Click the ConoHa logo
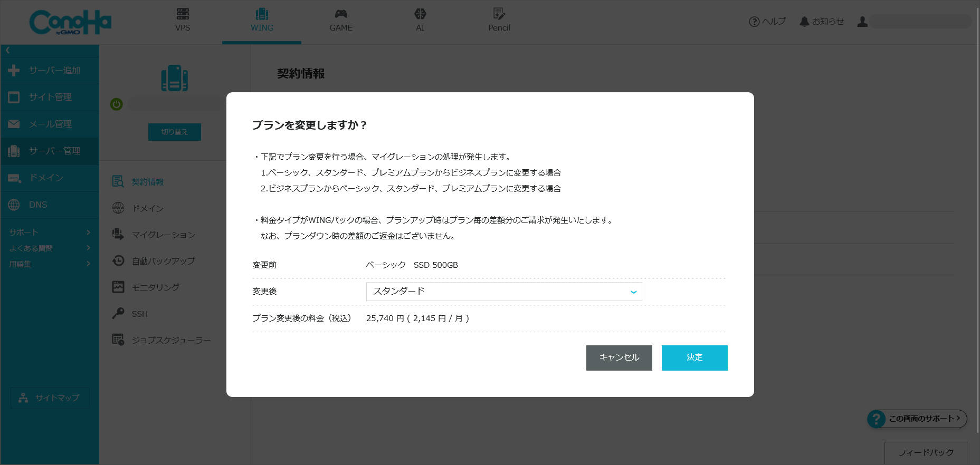The width and height of the screenshot is (980, 465). click(x=70, y=23)
